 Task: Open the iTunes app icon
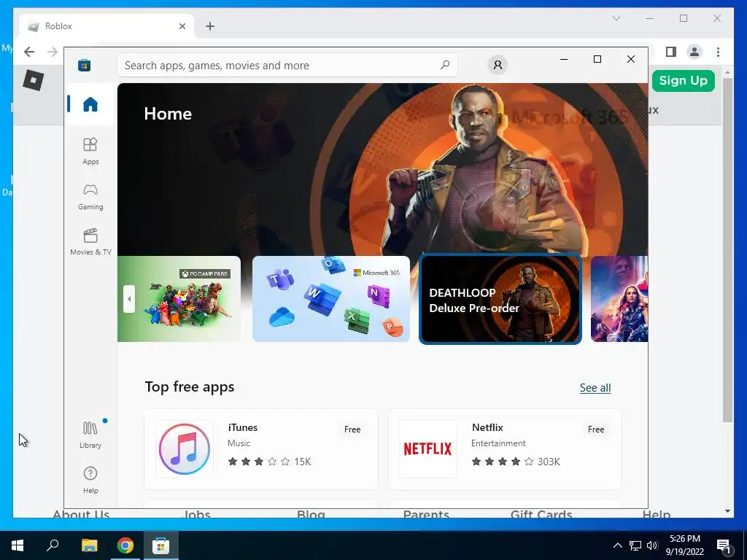(185, 448)
